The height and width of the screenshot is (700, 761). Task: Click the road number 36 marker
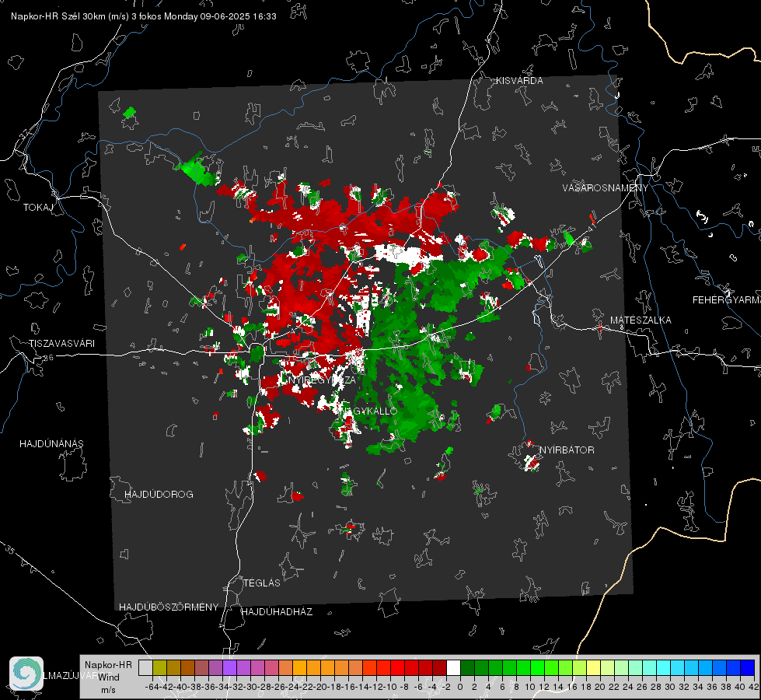pos(48,358)
